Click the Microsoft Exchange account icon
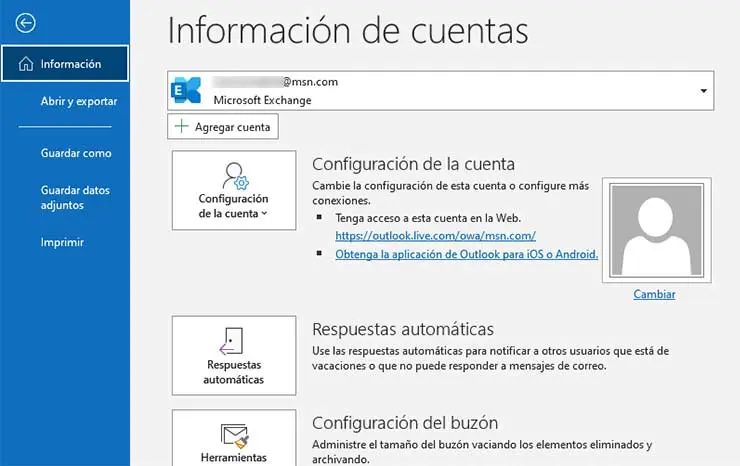The image size is (740, 466). (x=186, y=90)
